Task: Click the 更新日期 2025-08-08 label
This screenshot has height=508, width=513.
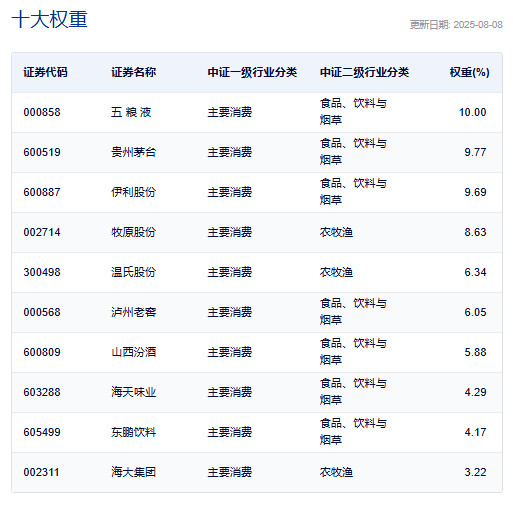Action: (x=456, y=25)
